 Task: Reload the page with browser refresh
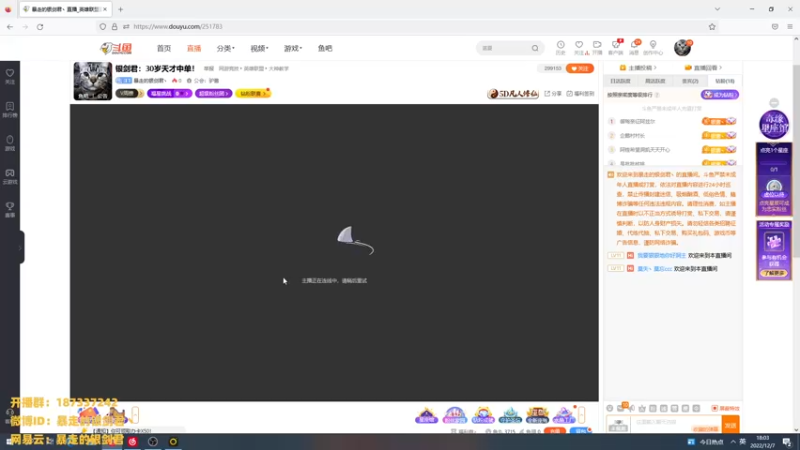tap(40, 27)
